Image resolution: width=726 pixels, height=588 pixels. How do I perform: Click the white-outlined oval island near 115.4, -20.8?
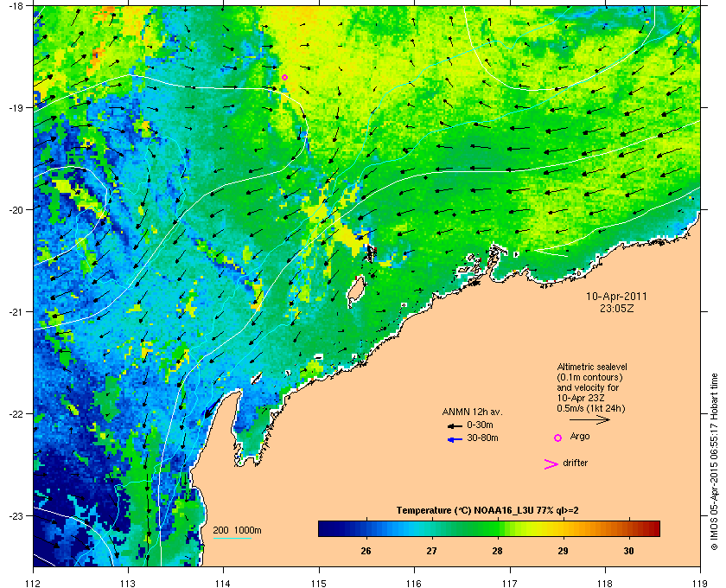point(356,291)
